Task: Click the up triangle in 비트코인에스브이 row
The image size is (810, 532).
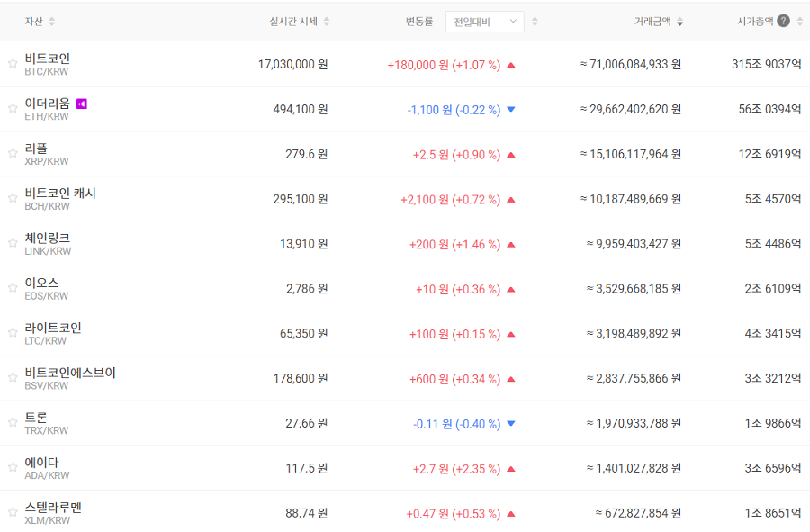Action: [511, 380]
